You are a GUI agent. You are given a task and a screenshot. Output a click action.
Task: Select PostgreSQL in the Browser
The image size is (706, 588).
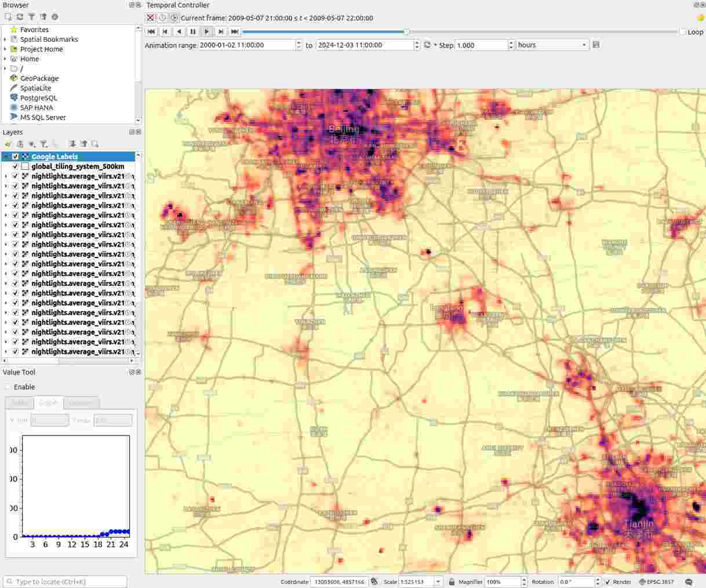click(38, 98)
